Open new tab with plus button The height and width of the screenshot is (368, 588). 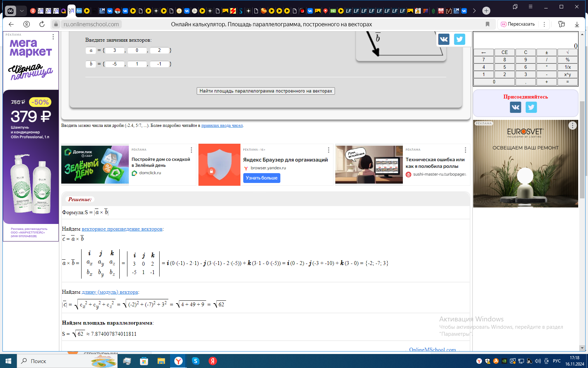pyautogui.click(x=486, y=11)
